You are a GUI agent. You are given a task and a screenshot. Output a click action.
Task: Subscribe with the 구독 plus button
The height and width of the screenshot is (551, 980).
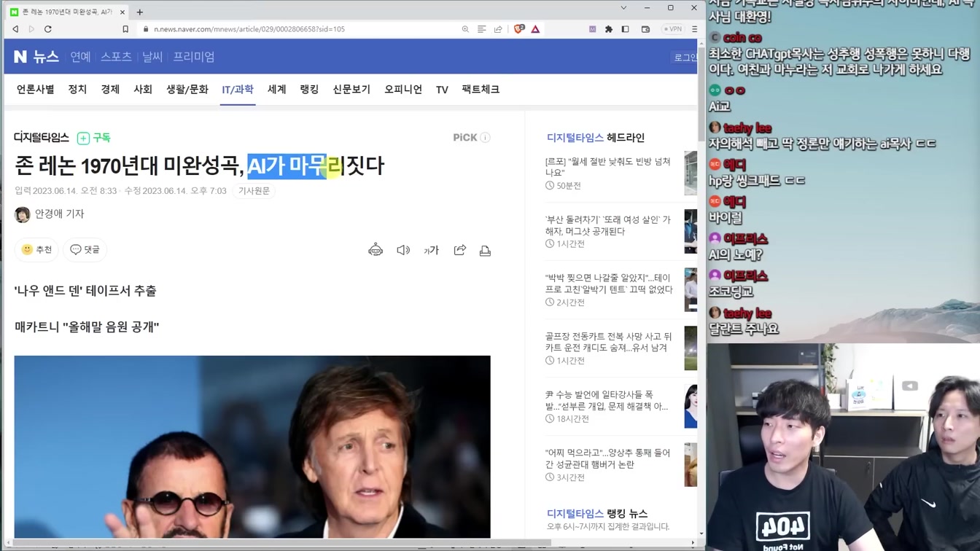pyautogui.click(x=94, y=138)
